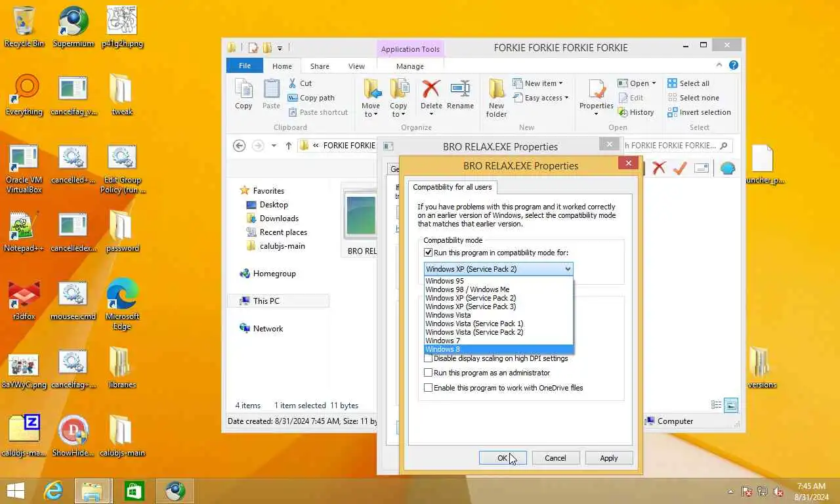The width and height of the screenshot is (840, 504).
Task: Collapse the compatibility mode combo box
Action: tap(568, 269)
